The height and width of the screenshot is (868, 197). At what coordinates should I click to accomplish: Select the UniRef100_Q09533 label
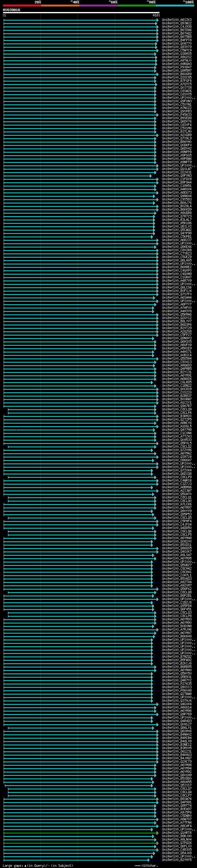point(177,440)
